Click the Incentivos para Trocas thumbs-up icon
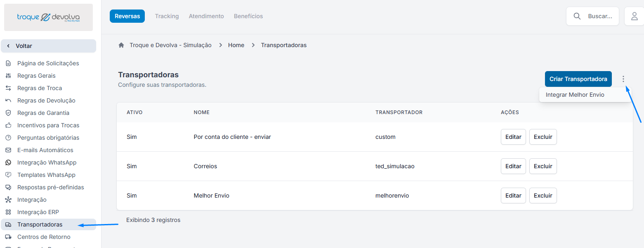The image size is (644, 248). coord(8,125)
